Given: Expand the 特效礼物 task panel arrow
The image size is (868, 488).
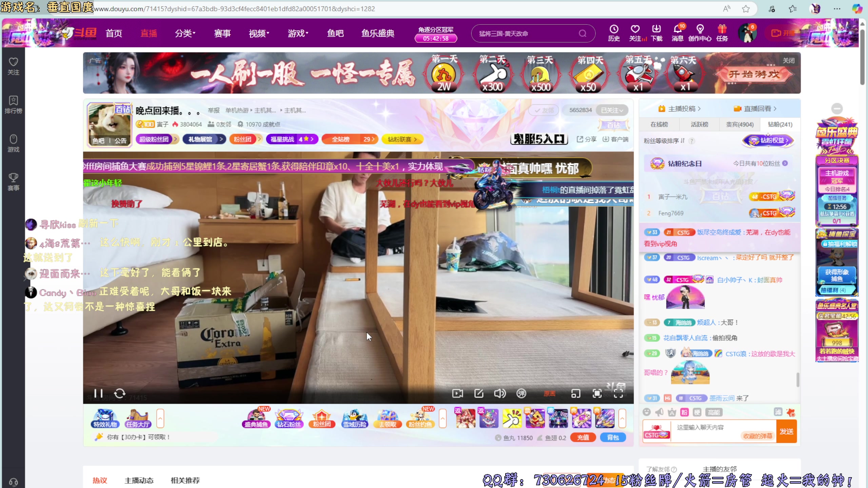Looking at the screenshot, I should pos(160,419).
